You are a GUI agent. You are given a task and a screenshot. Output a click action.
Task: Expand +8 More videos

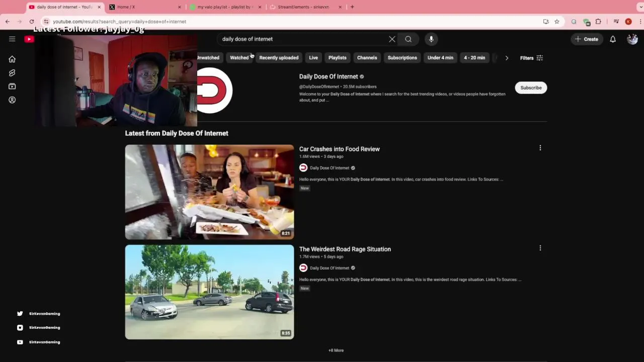click(336, 350)
